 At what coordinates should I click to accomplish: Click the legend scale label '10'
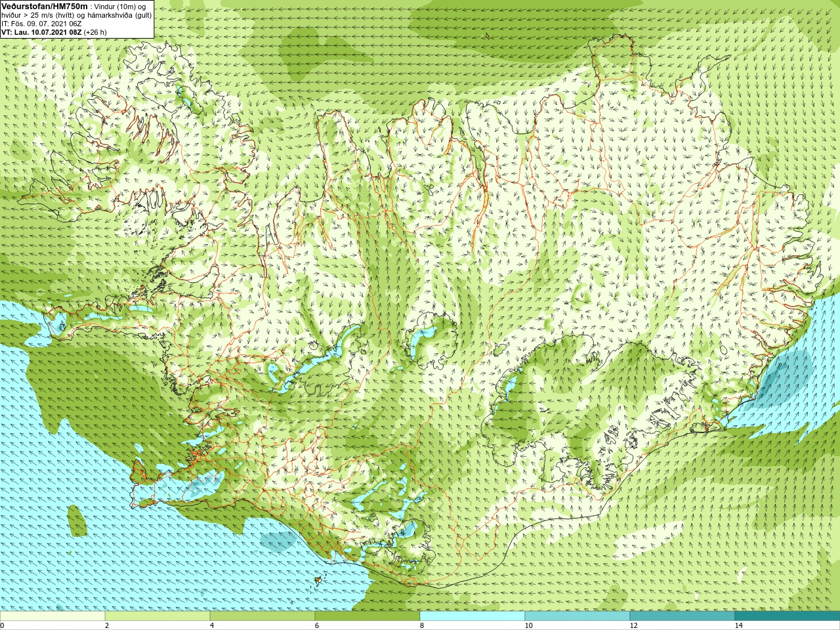point(528,625)
